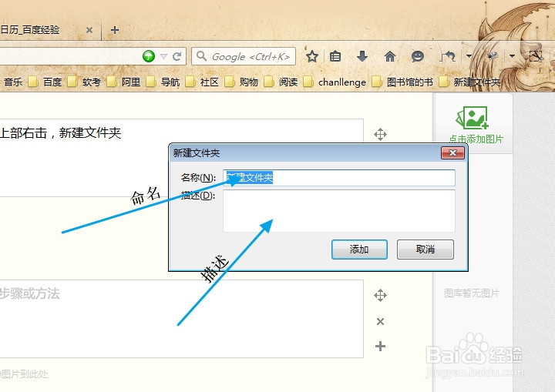Close the 百度经验 browser tab
555x392 pixels.
pos(89,30)
